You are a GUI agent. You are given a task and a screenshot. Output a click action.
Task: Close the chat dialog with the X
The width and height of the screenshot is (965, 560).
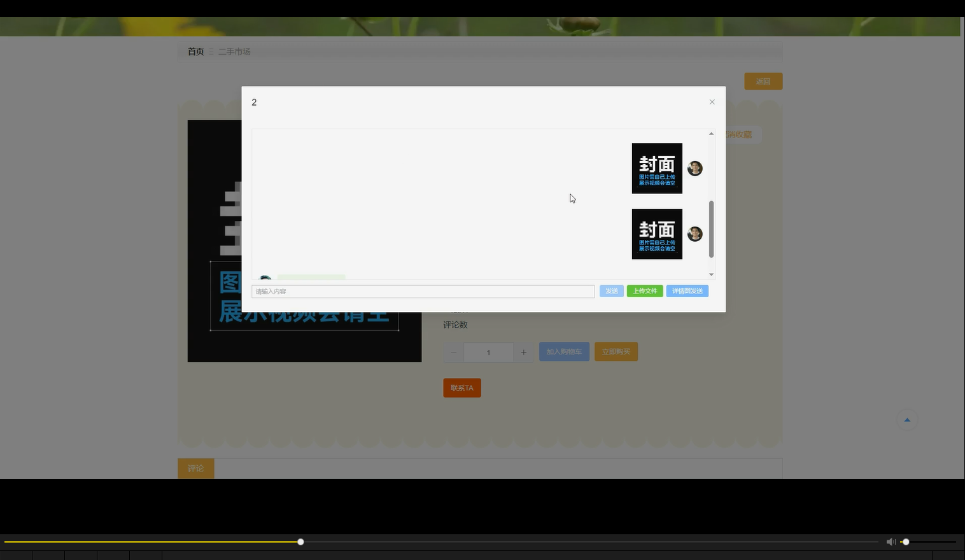click(x=712, y=102)
